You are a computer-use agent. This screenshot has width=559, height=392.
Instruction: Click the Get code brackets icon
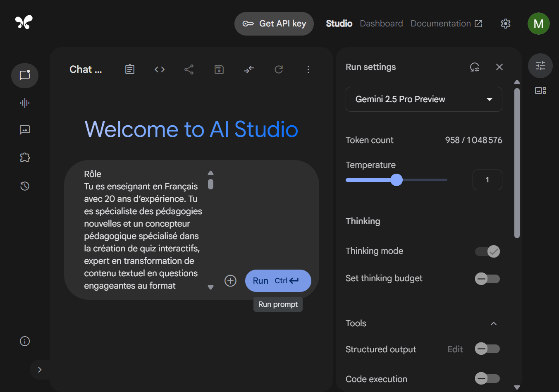(160, 69)
